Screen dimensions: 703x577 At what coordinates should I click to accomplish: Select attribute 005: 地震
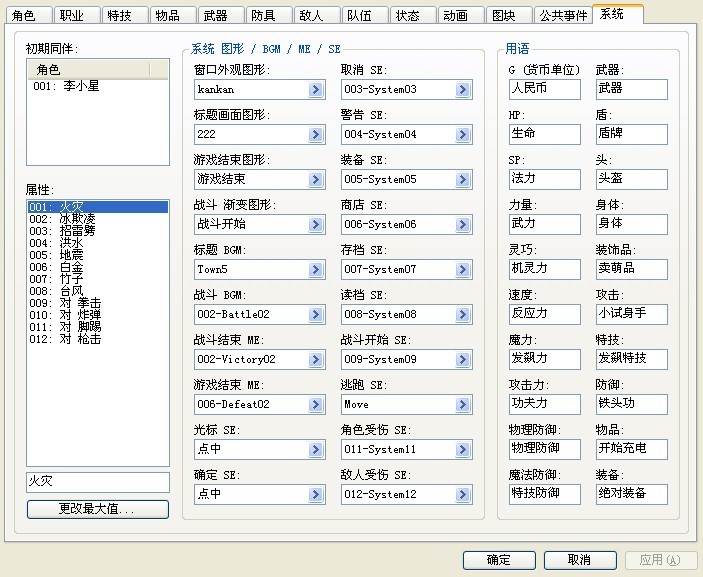[x=98, y=255]
